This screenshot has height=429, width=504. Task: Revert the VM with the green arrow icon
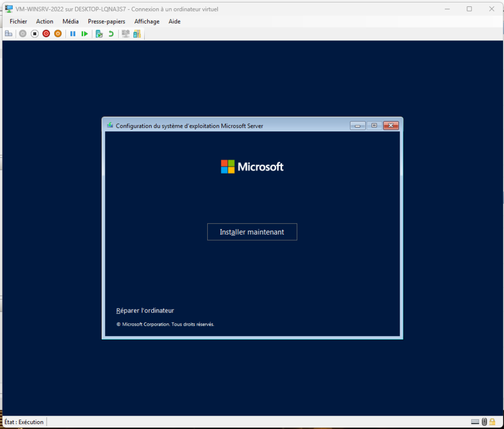(x=111, y=33)
